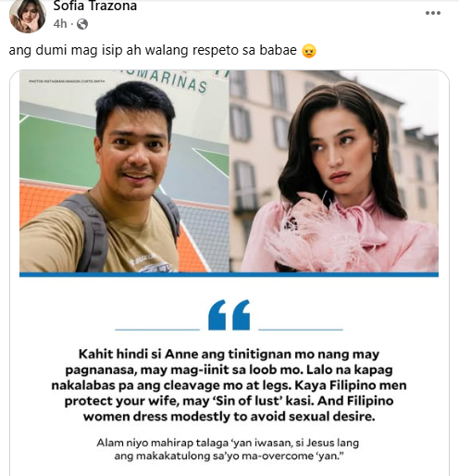
Task: Open the woman in pink photo on right
Action: [334, 171]
